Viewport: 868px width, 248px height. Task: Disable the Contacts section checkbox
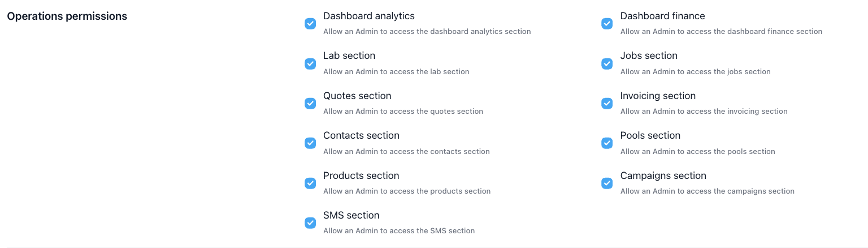click(x=310, y=143)
